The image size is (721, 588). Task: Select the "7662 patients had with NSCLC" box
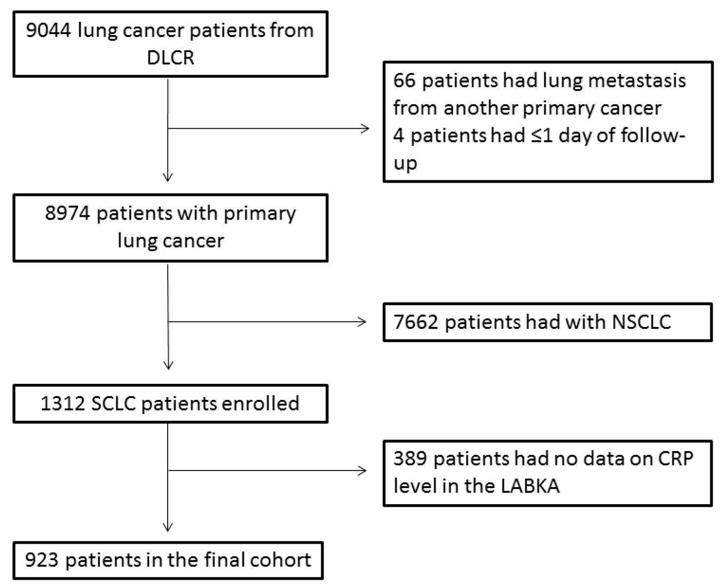547,322
